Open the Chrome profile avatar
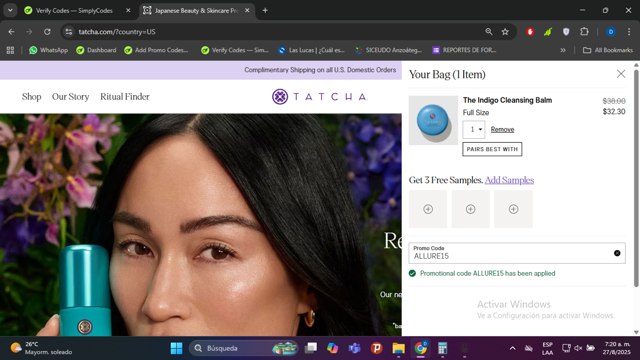Screen dimensions: 640x360 tap(611, 31)
